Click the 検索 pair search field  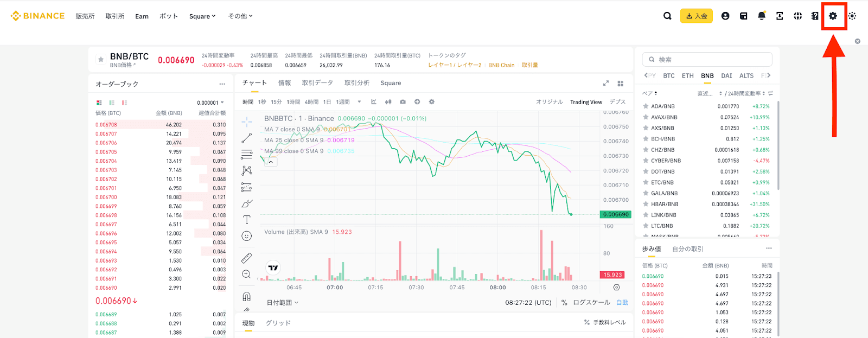coord(707,60)
